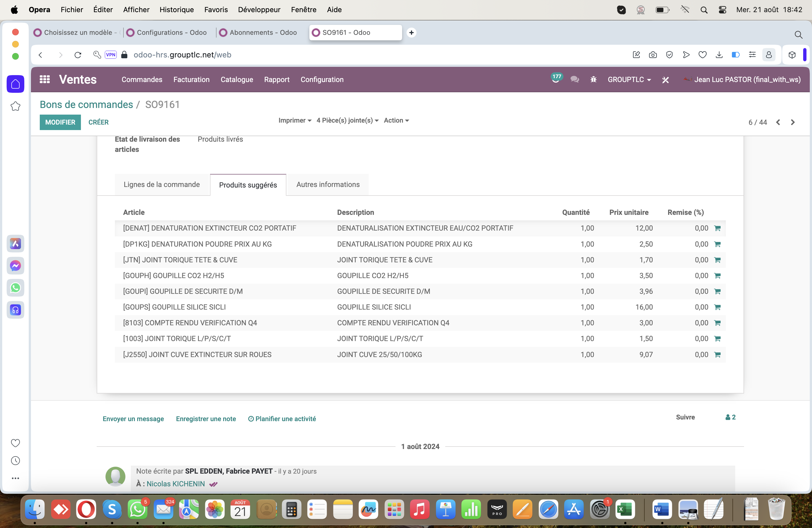
Task: Click cart icon for JOINT TORIQUE TETE & CUVE
Action: click(717, 260)
